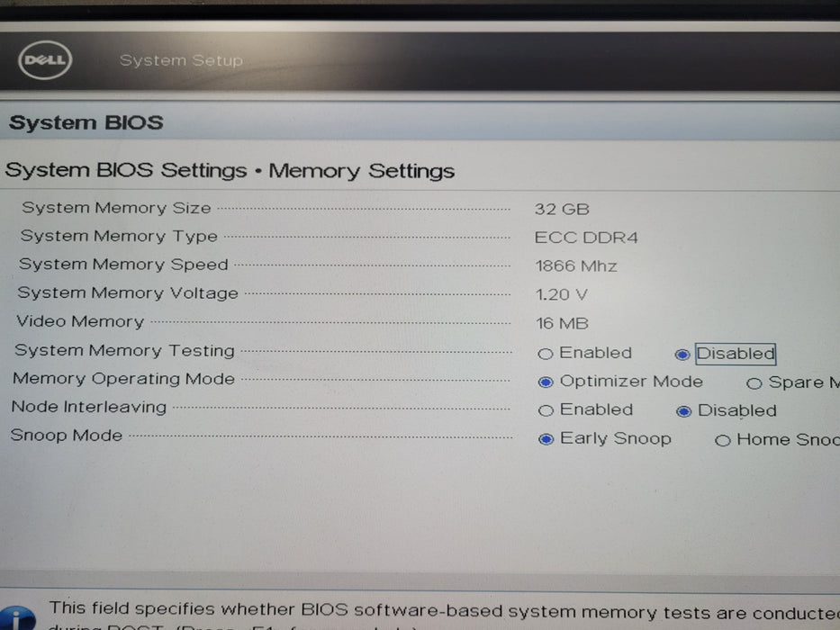Click the blue info icon at bottom

[x=18, y=618]
